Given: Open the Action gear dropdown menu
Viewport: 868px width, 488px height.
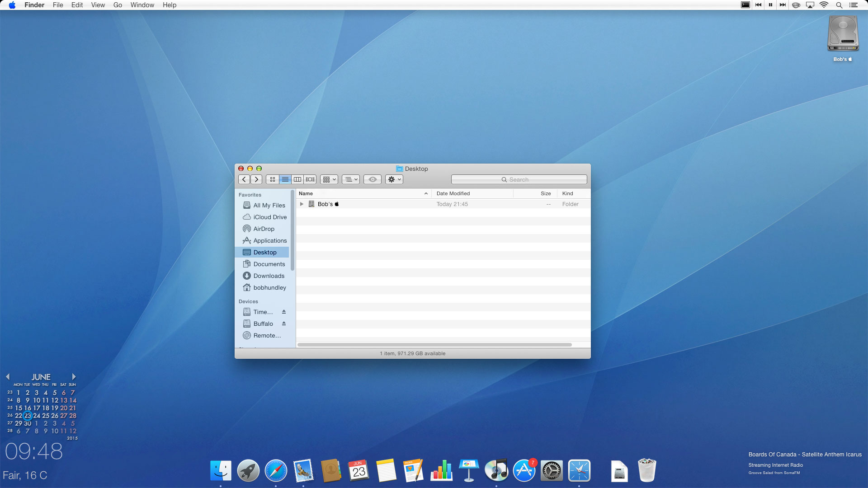Looking at the screenshot, I should pos(394,179).
